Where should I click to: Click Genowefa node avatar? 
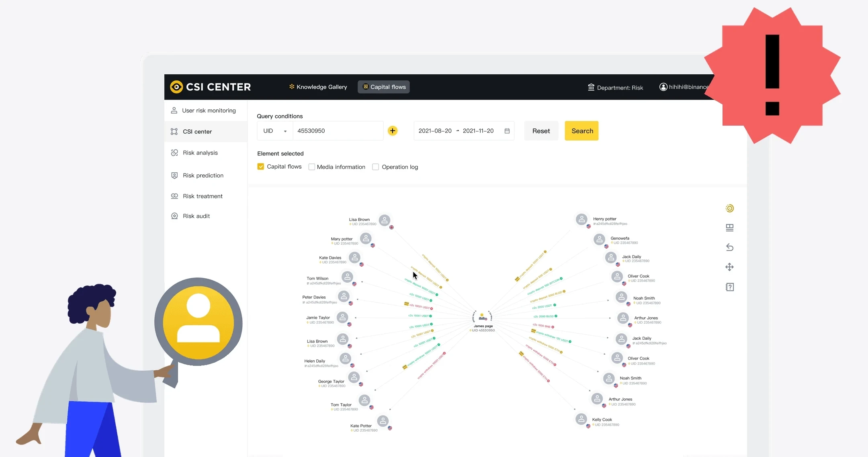coord(599,239)
